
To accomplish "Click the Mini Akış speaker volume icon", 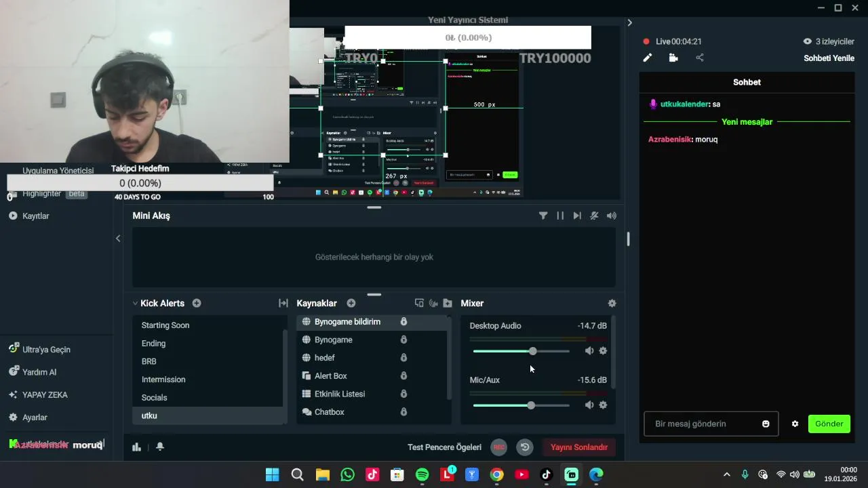I will pos(612,216).
